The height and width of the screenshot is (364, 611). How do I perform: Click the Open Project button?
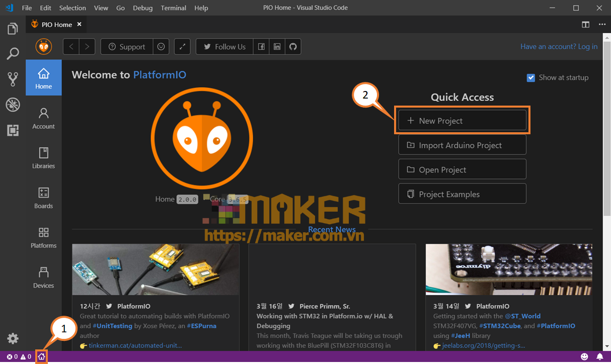pos(462,169)
